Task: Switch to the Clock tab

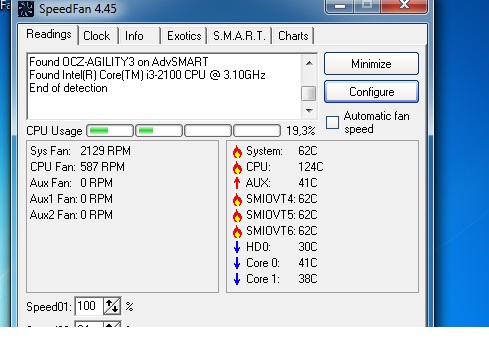Action: (97, 36)
